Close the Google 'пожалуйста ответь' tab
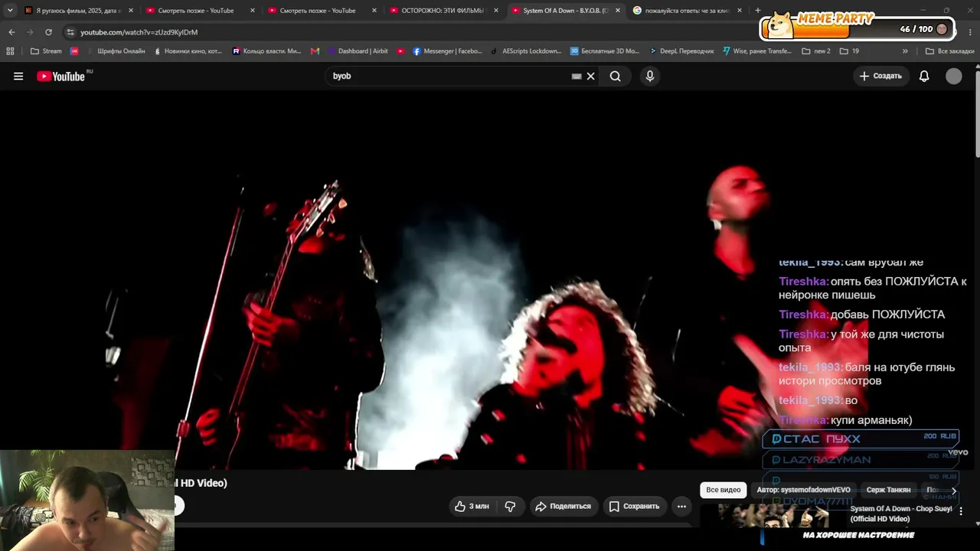The height and width of the screenshot is (551, 980). tap(740, 11)
